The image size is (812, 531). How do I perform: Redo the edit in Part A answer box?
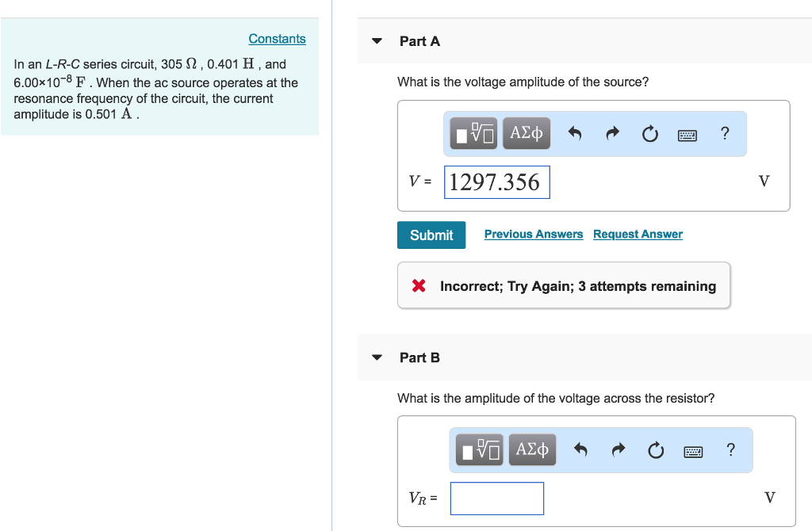611,133
